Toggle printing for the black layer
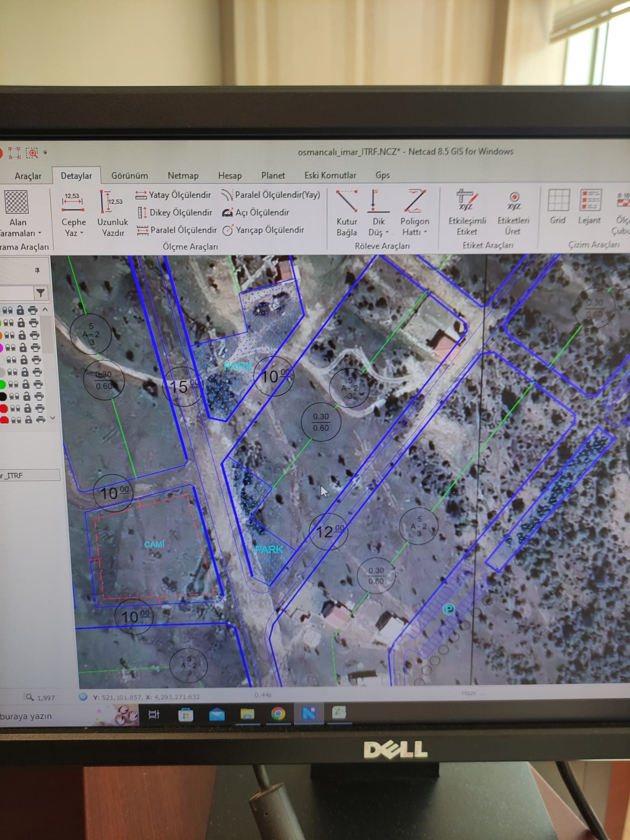Screen dimensions: 630x840 pos(39,396)
